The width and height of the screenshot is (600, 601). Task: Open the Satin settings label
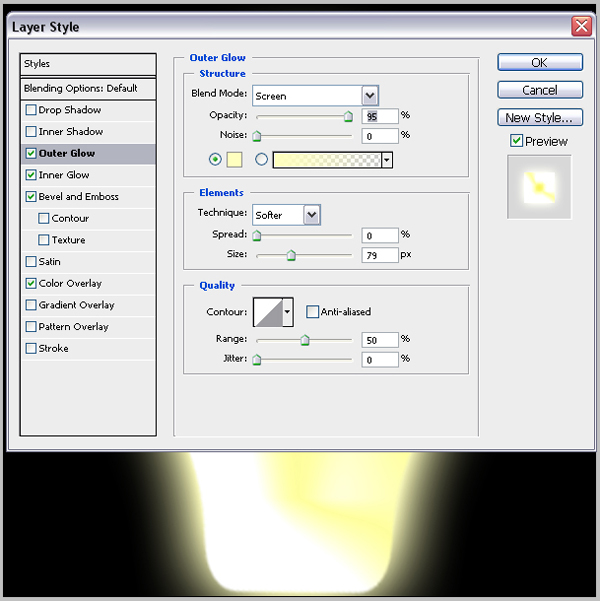point(49,262)
